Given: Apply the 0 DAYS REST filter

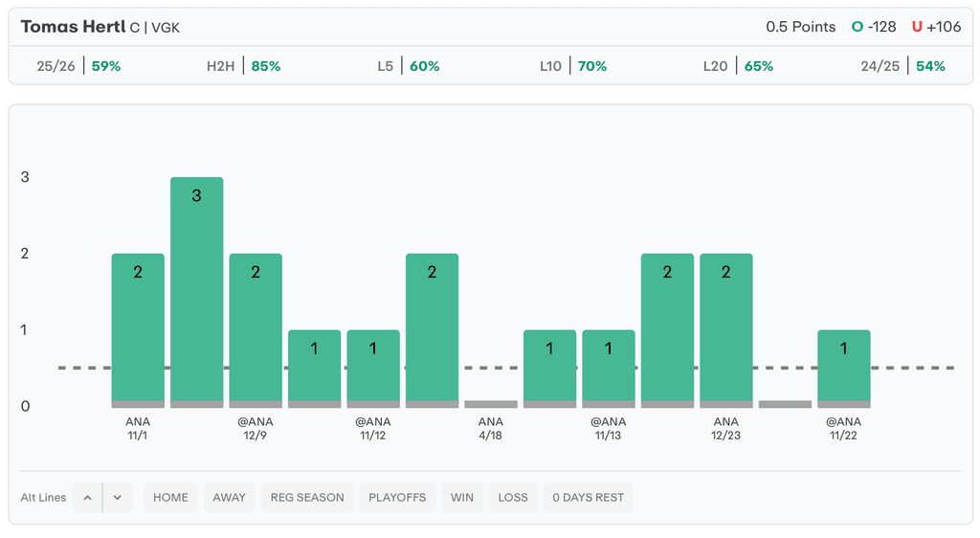Looking at the screenshot, I should [589, 498].
